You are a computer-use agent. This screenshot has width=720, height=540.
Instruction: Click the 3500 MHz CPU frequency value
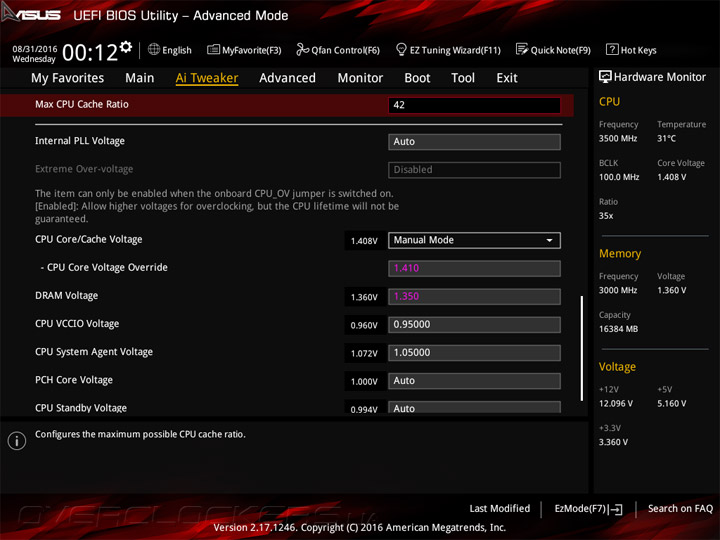[x=618, y=138]
